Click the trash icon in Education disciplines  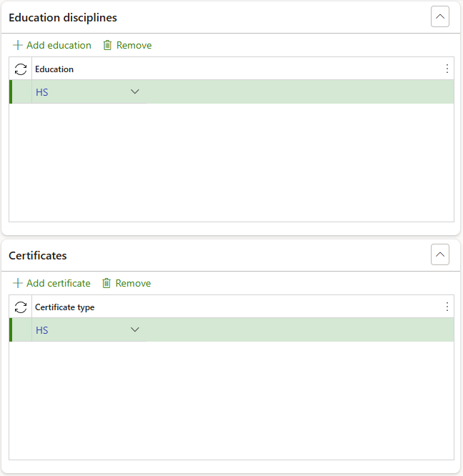point(108,45)
